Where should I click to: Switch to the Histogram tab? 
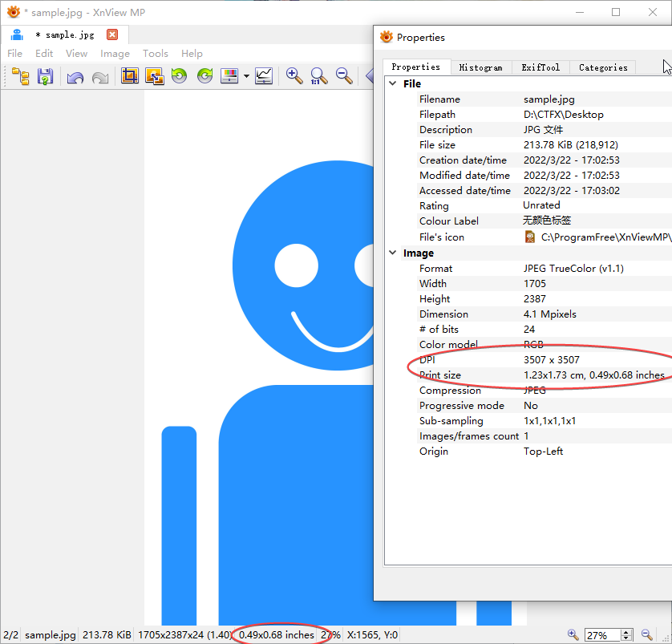tap(480, 67)
